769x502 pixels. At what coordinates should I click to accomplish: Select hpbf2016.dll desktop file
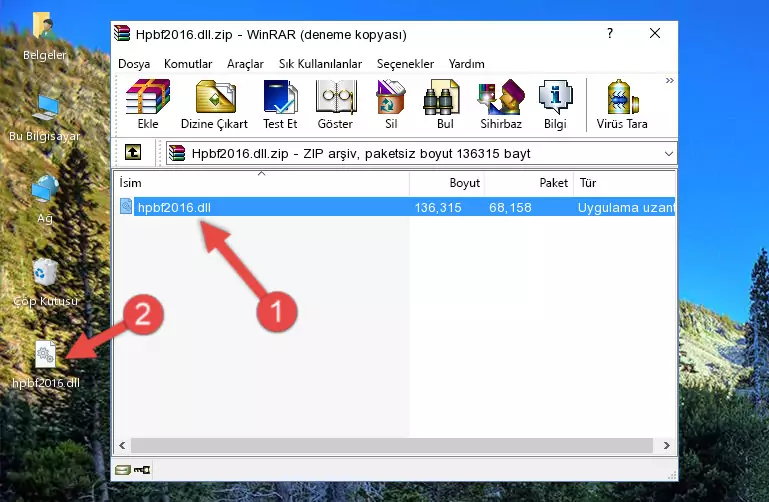tap(46, 365)
